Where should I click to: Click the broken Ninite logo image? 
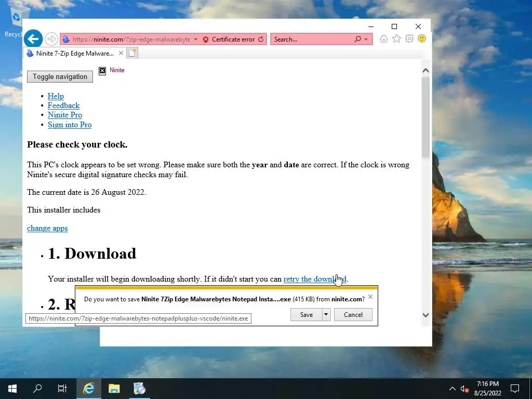pos(102,71)
